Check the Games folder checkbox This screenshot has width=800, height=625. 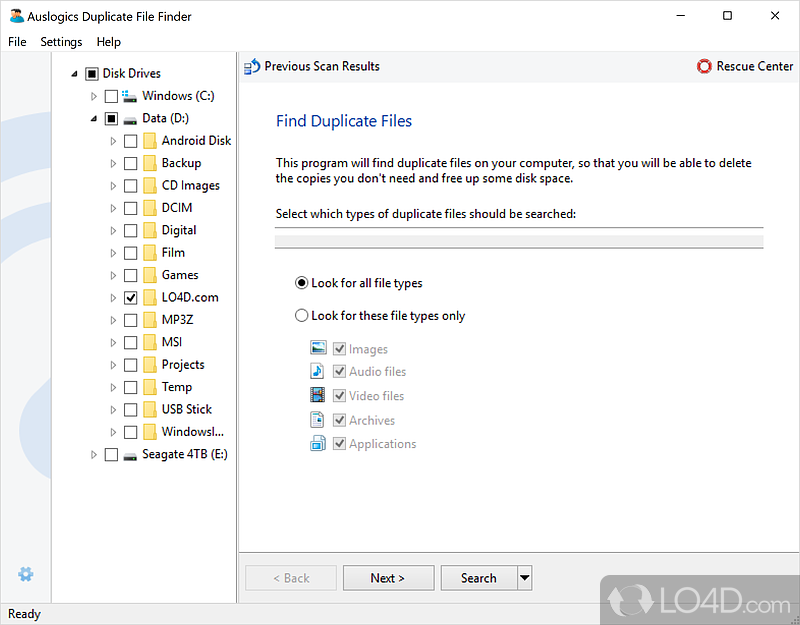(131, 275)
